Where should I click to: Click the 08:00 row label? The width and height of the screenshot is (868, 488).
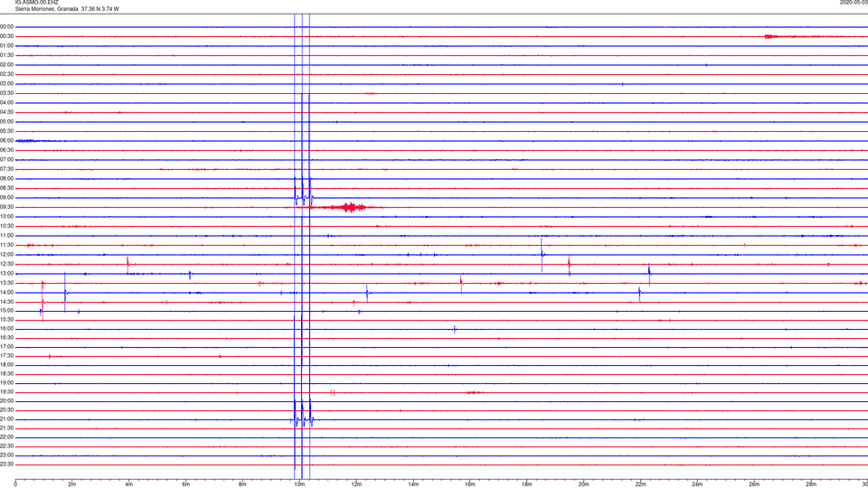pos(7,179)
